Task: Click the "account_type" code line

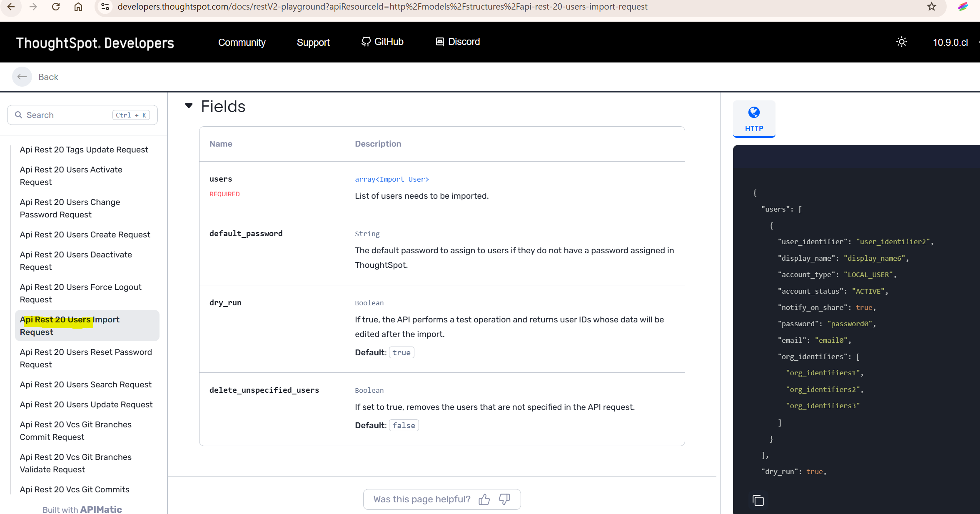Action: click(x=837, y=274)
